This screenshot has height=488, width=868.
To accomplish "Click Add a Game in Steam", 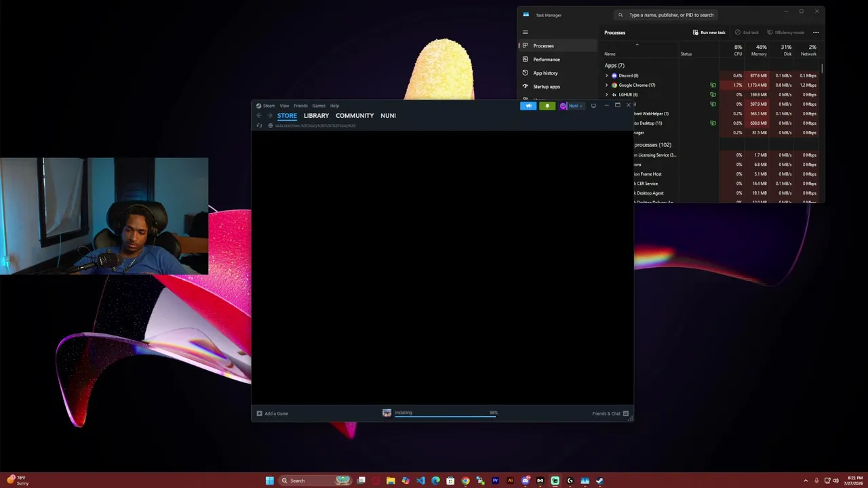I will tap(273, 413).
